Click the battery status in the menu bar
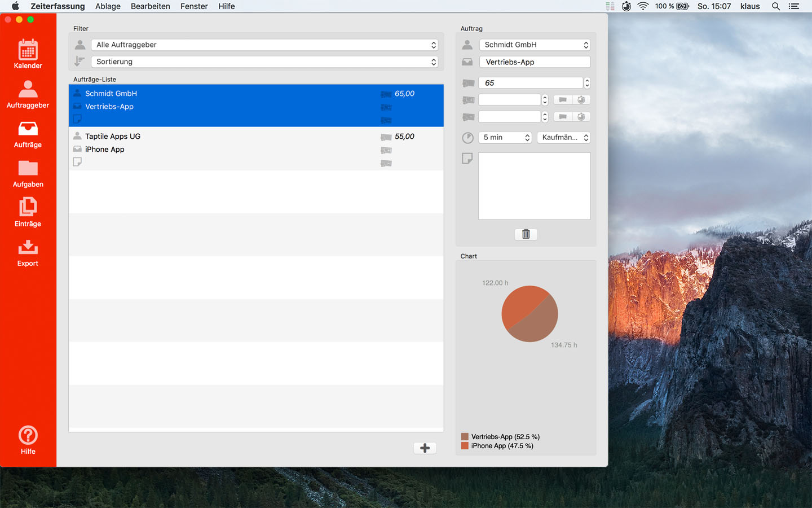Image resolution: width=812 pixels, height=508 pixels. tap(672, 6)
